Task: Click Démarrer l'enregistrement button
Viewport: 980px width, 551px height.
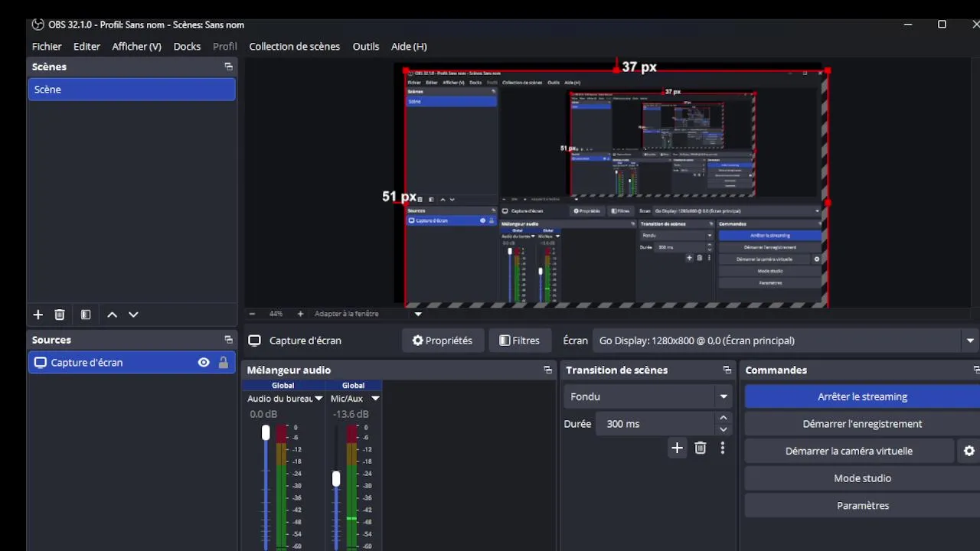Action: [x=862, y=424]
